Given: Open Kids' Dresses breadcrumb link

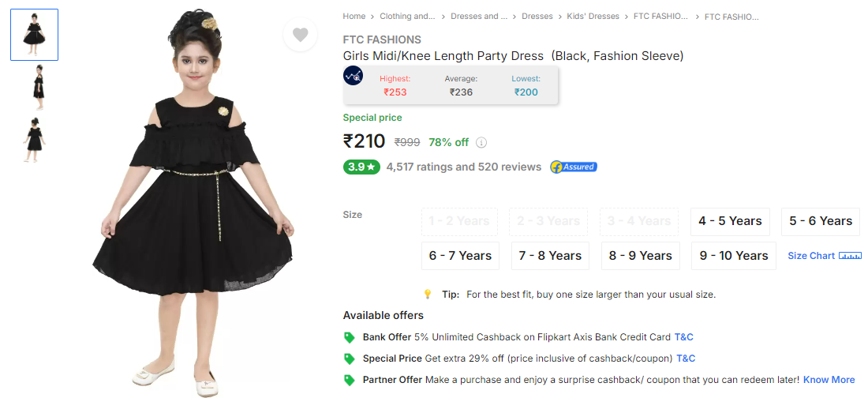Looking at the screenshot, I should tap(593, 16).
